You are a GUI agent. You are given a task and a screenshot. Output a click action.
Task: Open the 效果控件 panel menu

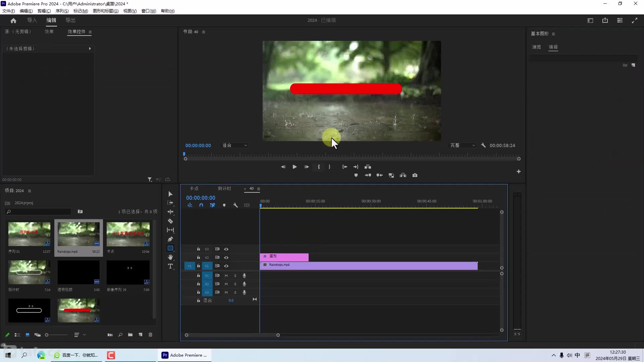click(90, 32)
